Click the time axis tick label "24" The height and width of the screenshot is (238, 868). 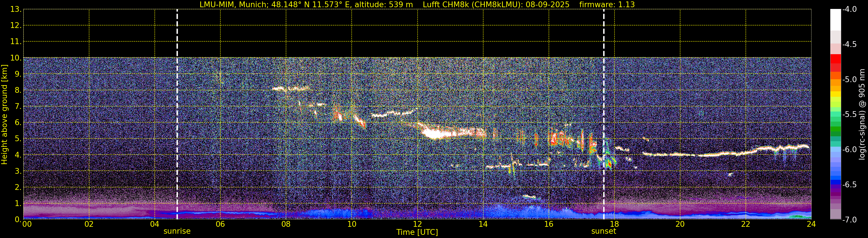811,224
